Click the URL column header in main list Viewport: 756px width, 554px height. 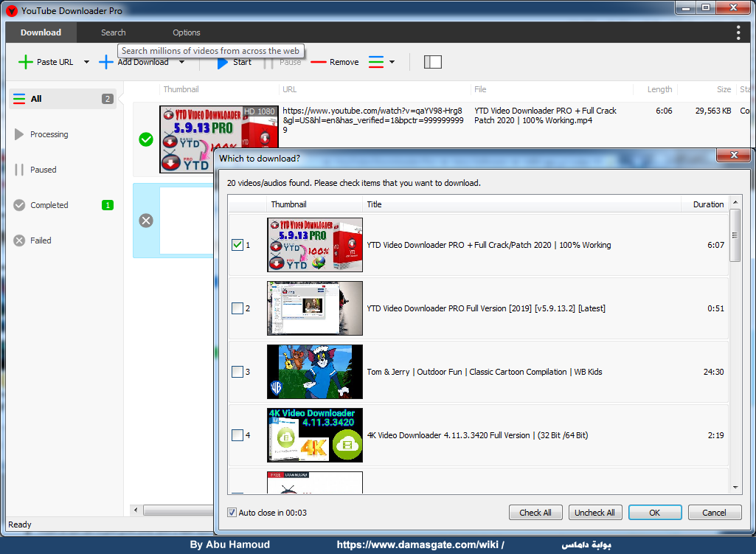click(x=375, y=89)
